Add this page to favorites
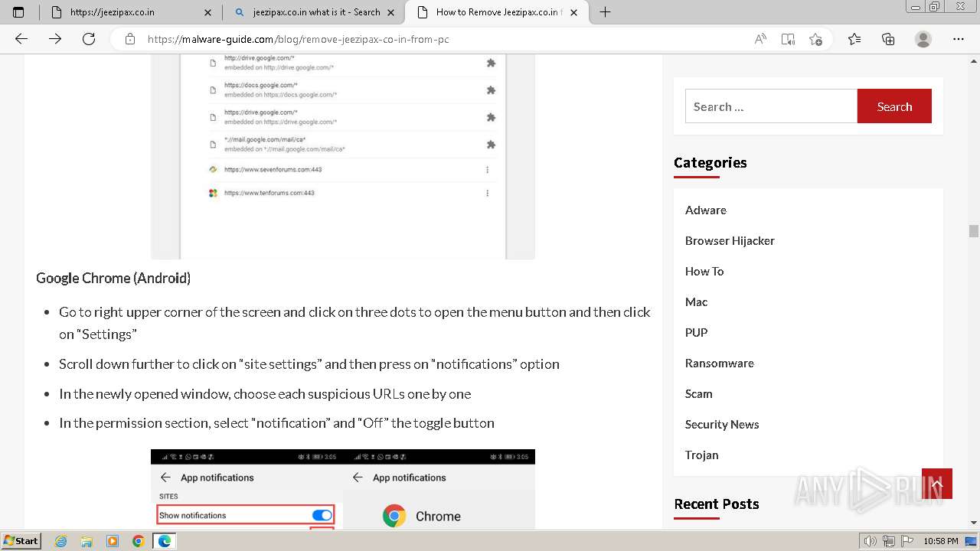980x551 pixels. tap(815, 39)
